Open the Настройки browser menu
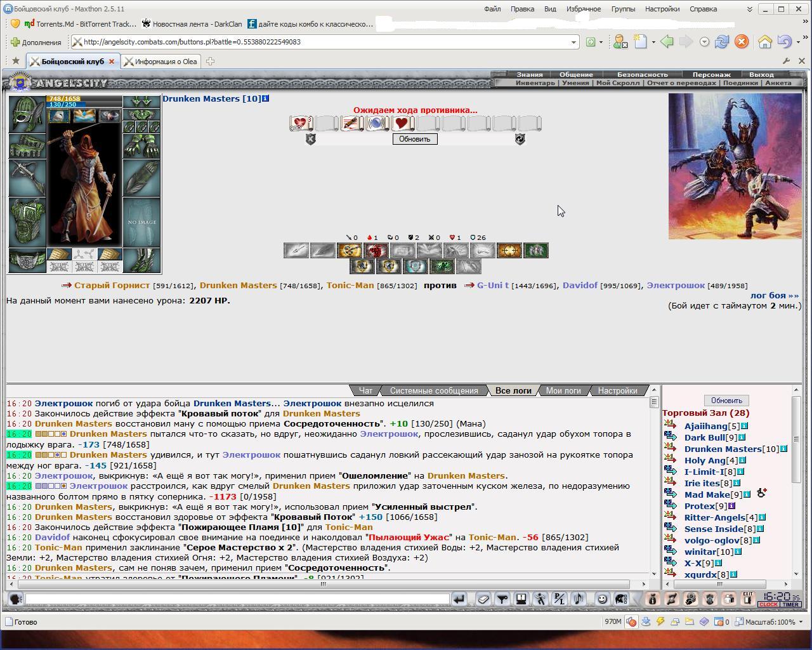812x650 pixels. click(662, 9)
